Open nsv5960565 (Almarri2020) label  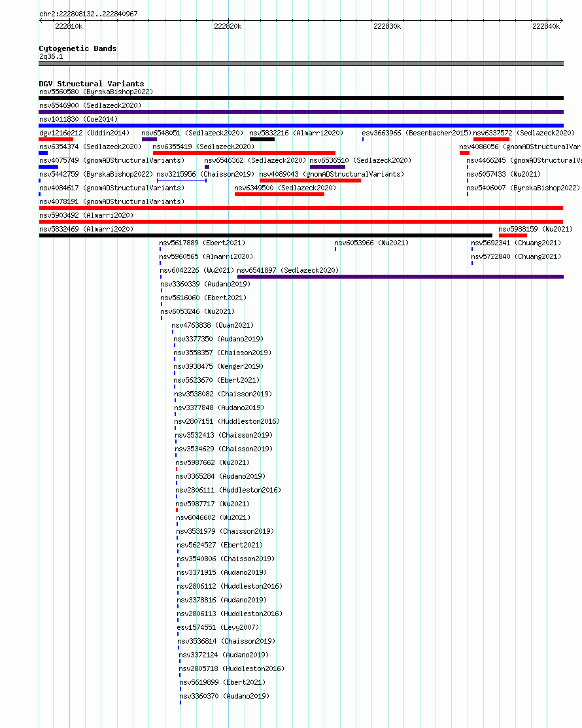[206, 256]
